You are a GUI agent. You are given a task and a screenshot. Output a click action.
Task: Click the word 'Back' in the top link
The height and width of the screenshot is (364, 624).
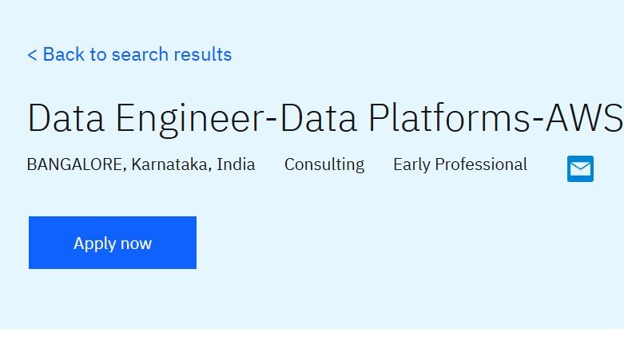[64, 54]
